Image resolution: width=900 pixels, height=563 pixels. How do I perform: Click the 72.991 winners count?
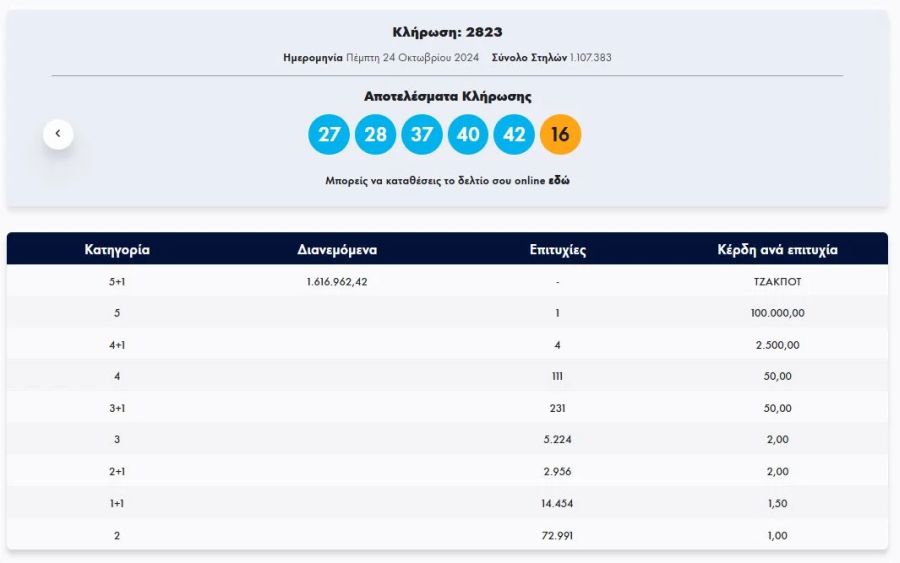click(557, 536)
